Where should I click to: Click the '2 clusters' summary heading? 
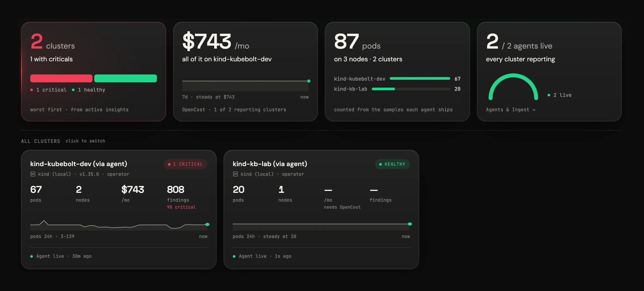(52, 41)
